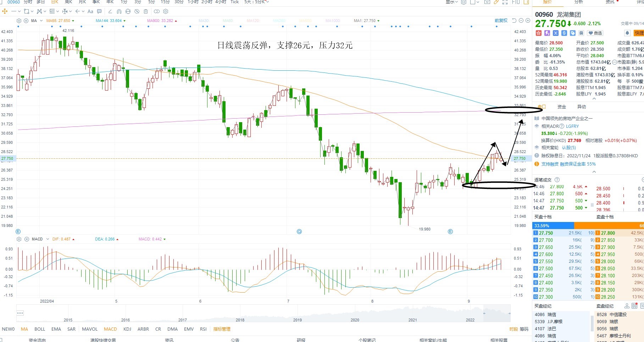
Task: Switch to 资金 capital tab
Action: pos(562,107)
